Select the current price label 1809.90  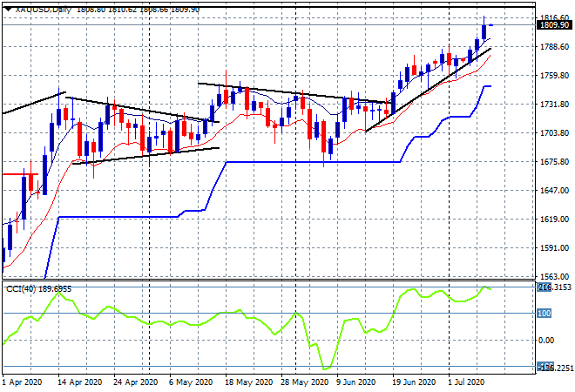tap(554, 25)
